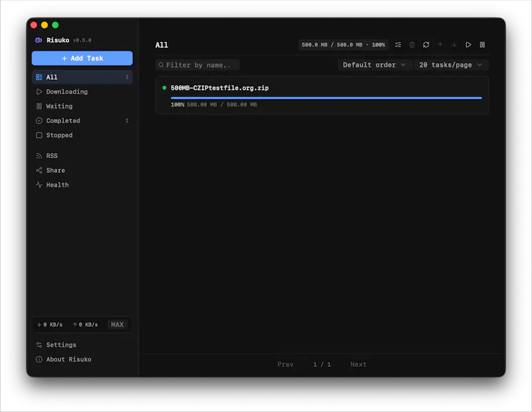
Task: Click the zip task progress bar
Action: point(327,98)
